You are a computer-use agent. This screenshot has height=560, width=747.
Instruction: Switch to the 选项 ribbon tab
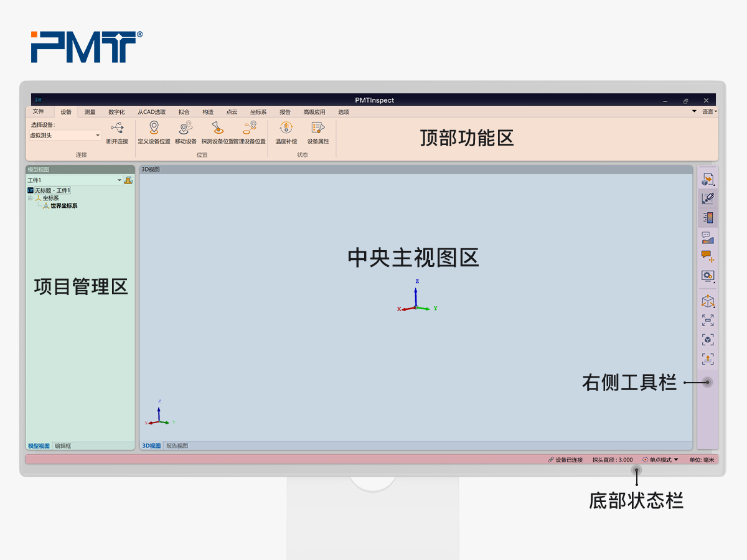(x=344, y=112)
